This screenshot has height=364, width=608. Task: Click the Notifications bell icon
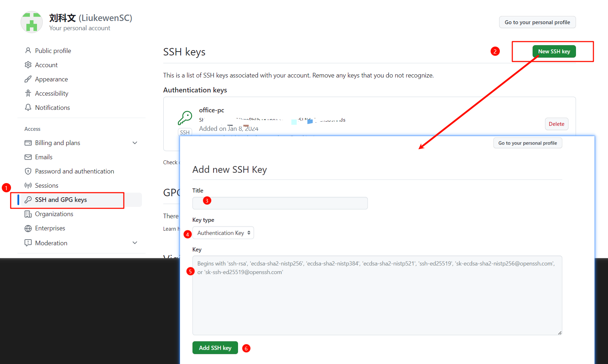pyautogui.click(x=28, y=107)
